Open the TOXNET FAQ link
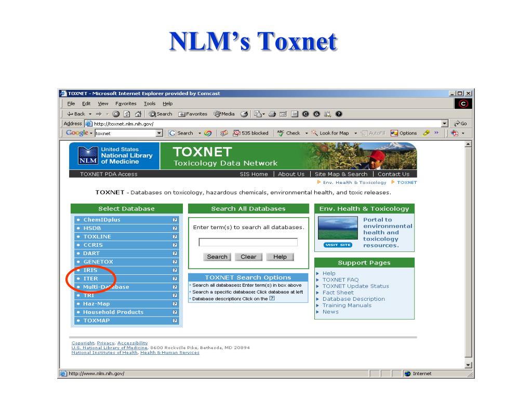Image resolution: width=532 pixels, height=399 pixels. click(340, 280)
